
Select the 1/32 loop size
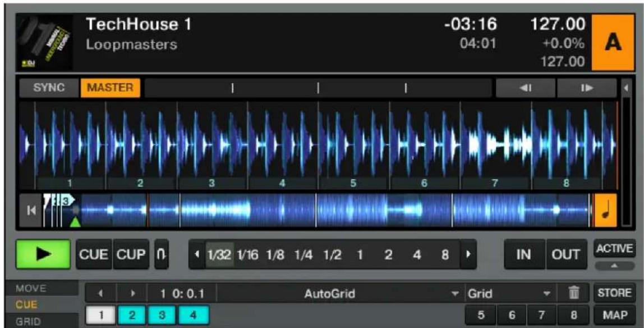220,255
